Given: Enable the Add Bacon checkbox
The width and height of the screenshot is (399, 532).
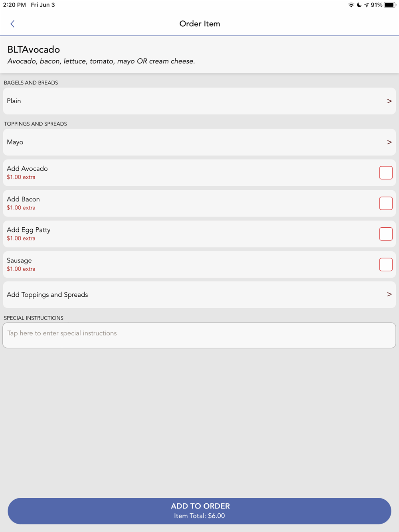Looking at the screenshot, I should (386, 203).
